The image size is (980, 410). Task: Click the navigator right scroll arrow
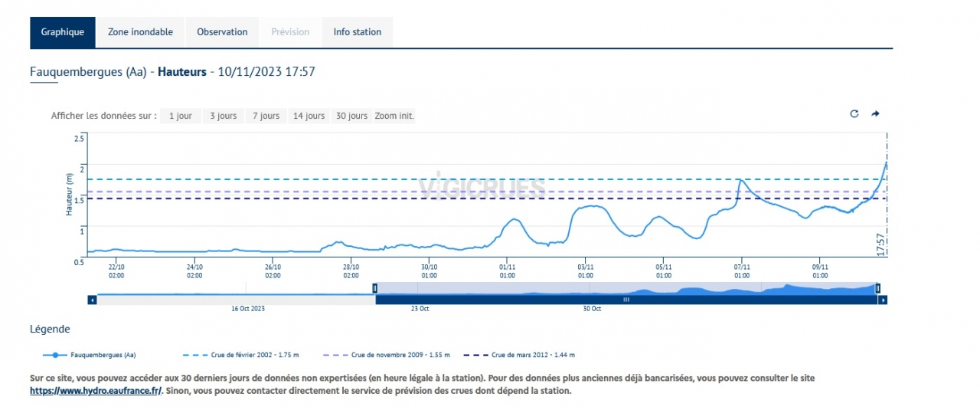coord(882,300)
